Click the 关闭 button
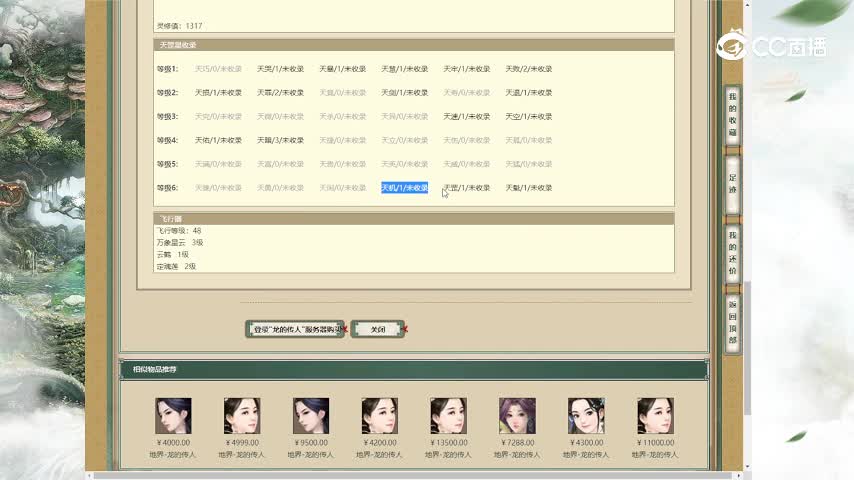Viewport: 854px width, 480px height. click(377, 329)
